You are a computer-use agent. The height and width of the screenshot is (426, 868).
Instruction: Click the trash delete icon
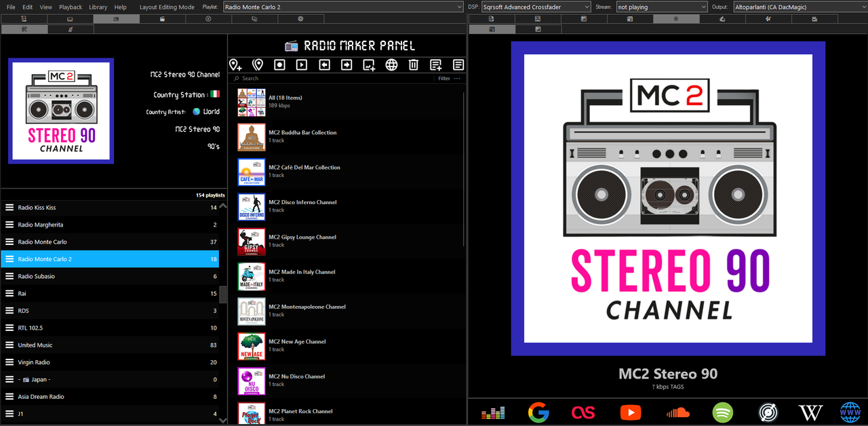(x=414, y=64)
